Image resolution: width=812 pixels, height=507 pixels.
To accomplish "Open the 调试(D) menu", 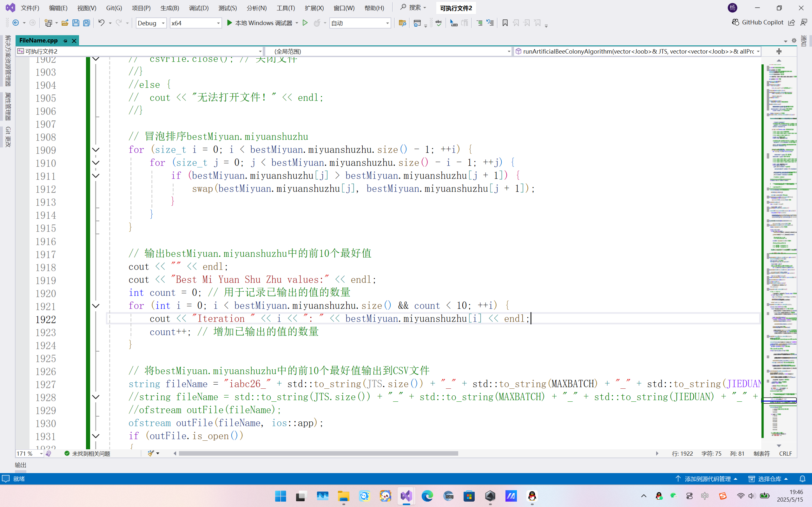I will coord(199,8).
